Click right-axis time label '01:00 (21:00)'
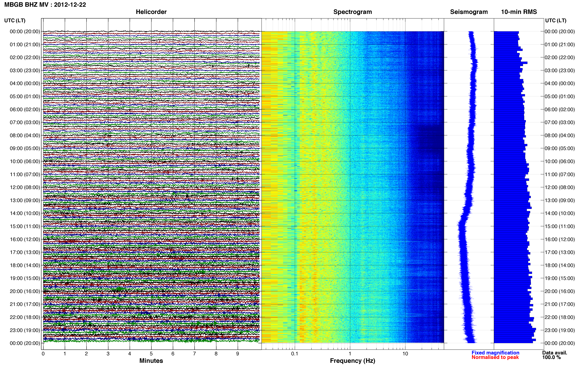The height and width of the screenshot is (368, 588). (560, 45)
